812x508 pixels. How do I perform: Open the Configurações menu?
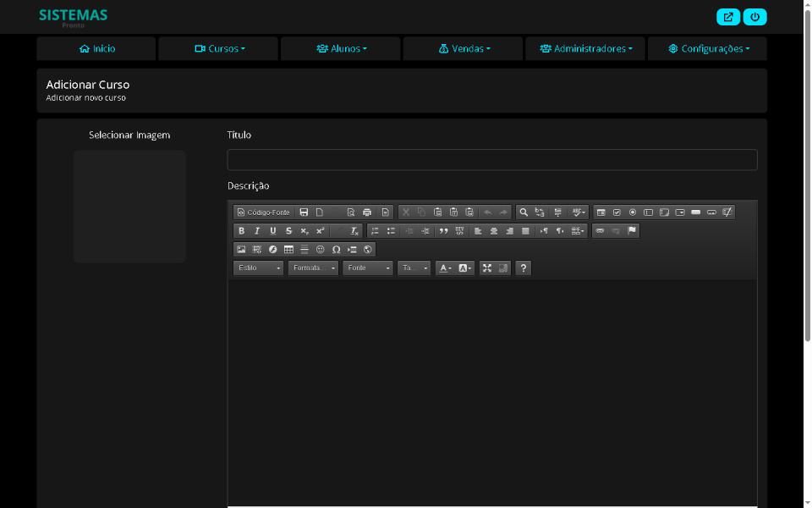(x=708, y=49)
